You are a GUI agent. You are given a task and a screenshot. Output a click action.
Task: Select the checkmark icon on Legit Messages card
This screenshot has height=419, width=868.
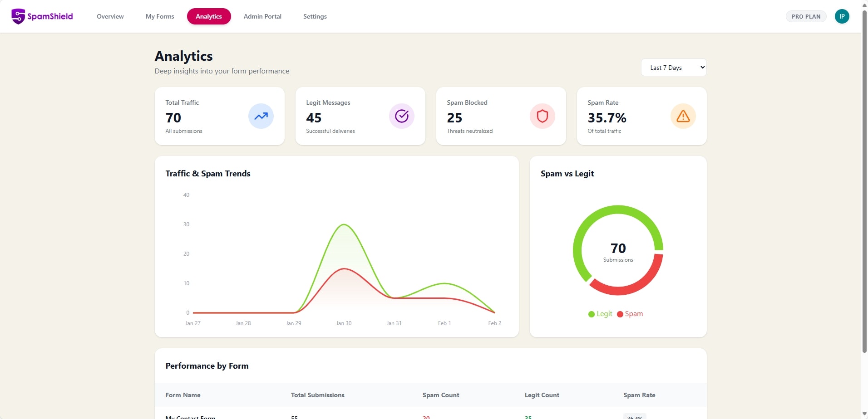[401, 116]
